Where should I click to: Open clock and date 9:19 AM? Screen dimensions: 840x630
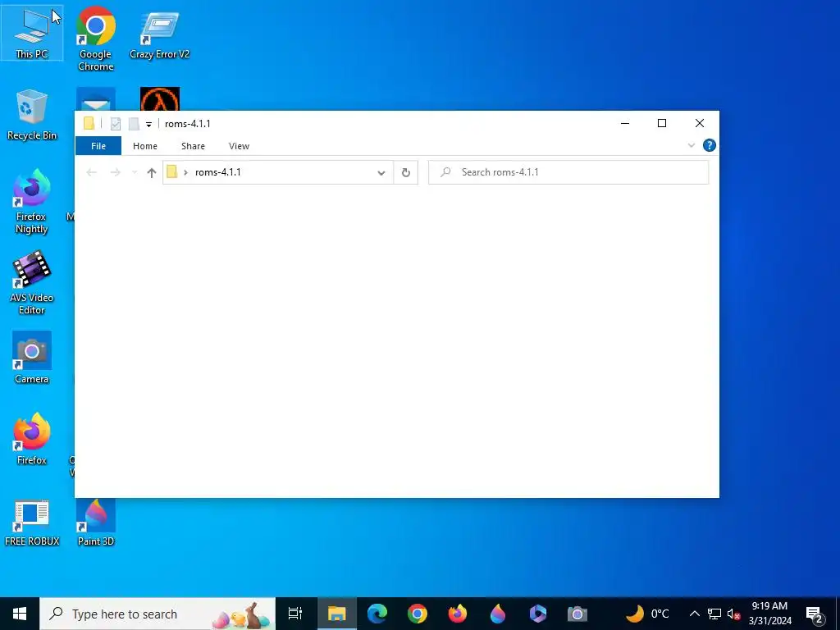[x=769, y=614]
